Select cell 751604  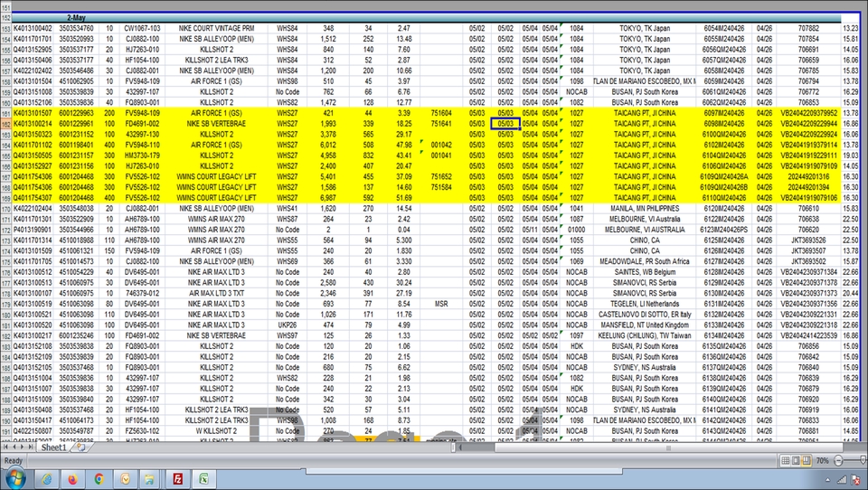point(441,113)
